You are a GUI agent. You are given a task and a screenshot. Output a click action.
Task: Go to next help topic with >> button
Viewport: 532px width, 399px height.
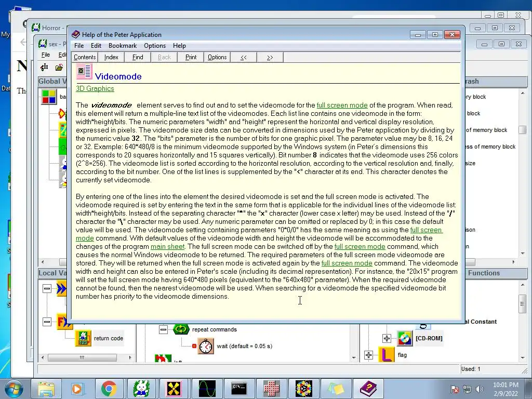(270, 57)
